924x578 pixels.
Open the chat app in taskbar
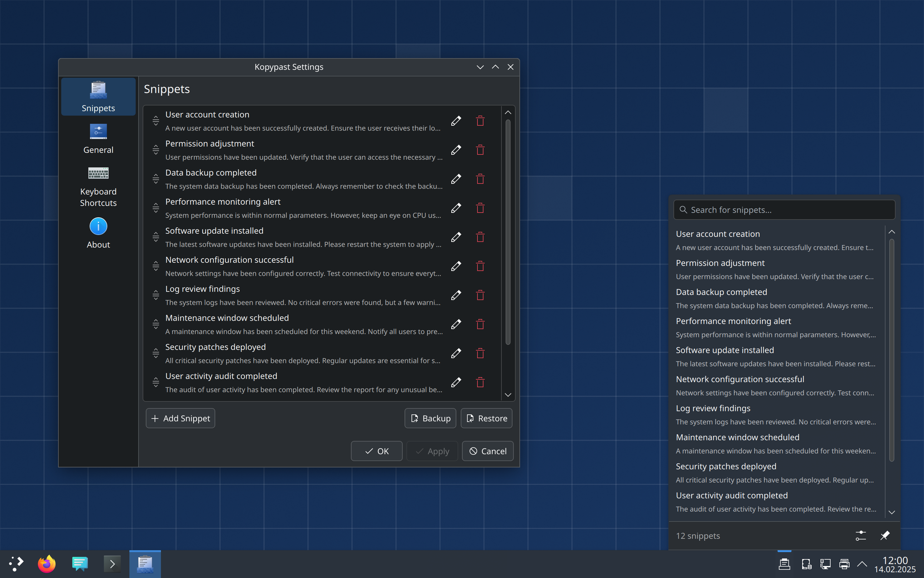80,564
